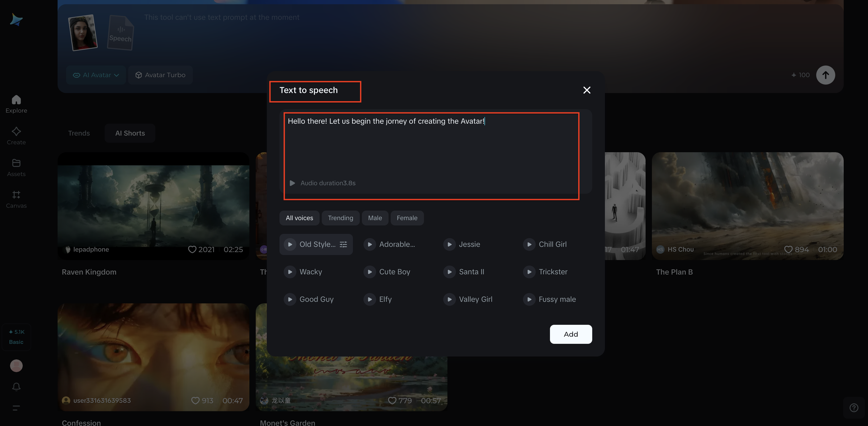This screenshot has width=868, height=426.
Task: Expand the sidebar collapse menu icon
Action: 16,408
